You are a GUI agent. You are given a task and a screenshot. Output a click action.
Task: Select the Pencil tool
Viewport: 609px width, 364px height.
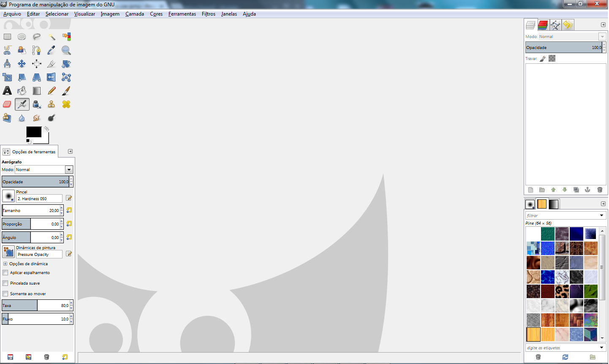tap(52, 91)
